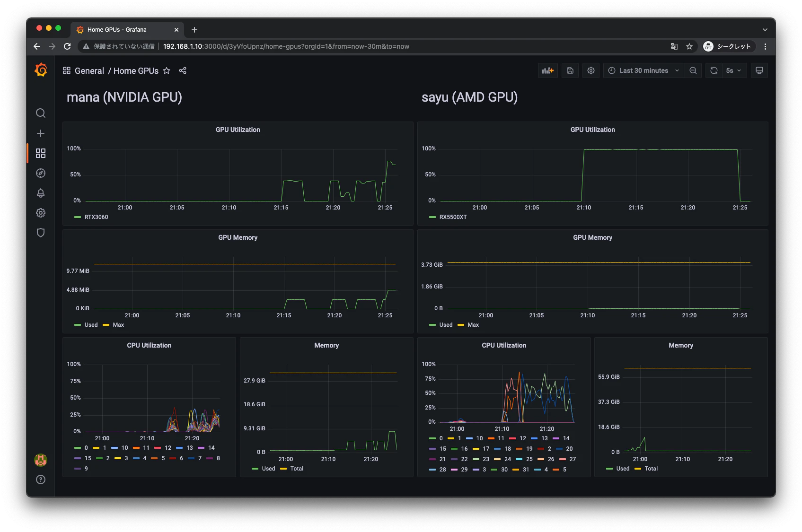Click the browser address bar URL
Screen dimensions: 802x532
pyautogui.click(x=286, y=46)
